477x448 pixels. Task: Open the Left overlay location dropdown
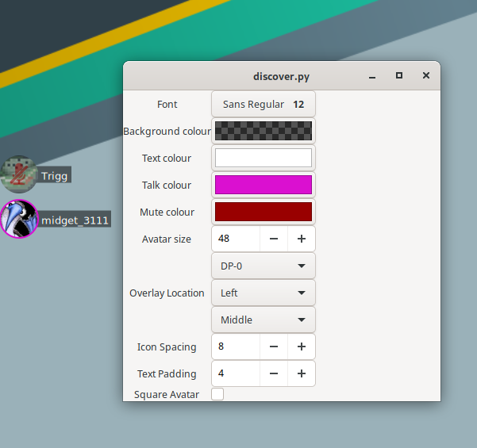264,293
